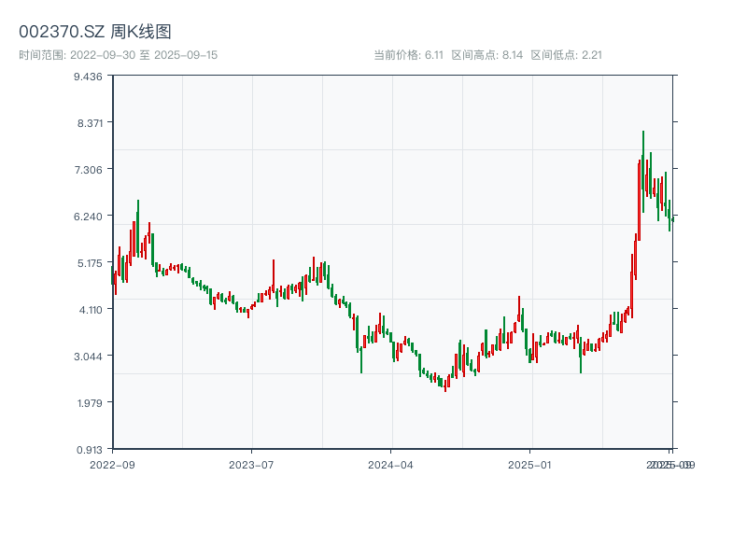Click x-axis label 2025-01
The width and height of the screenshot is (747, 560).
pyautogui.click(x=529, y=465)
